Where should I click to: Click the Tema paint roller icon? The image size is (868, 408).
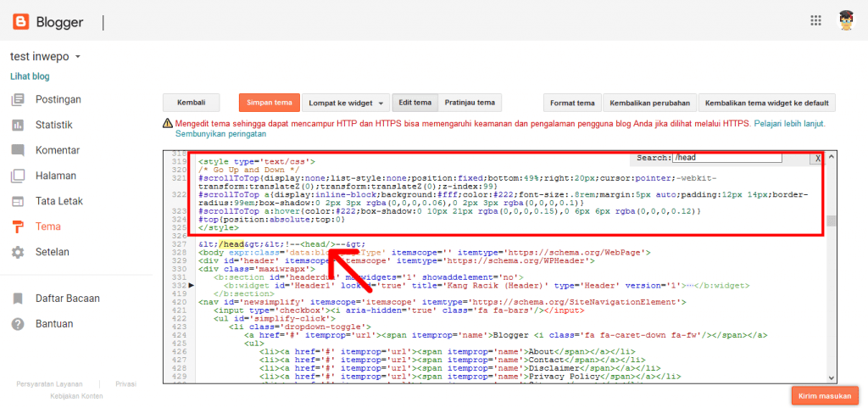coord(18,226)
